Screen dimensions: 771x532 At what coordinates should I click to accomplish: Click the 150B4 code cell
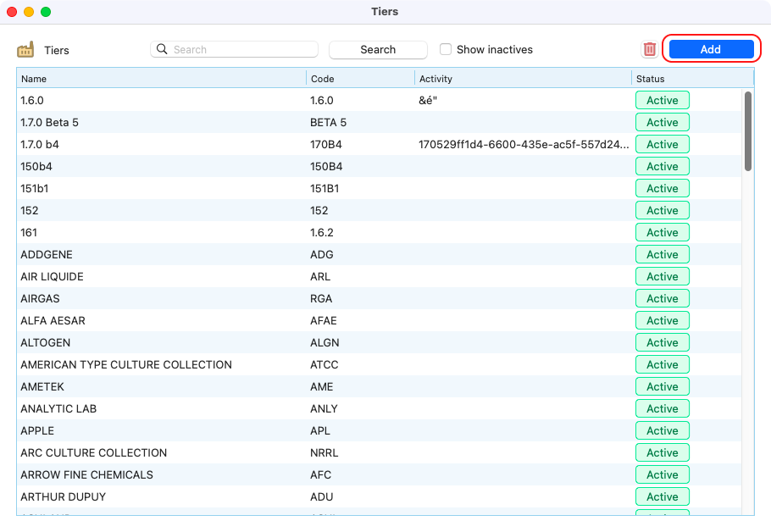tap(326, 167)
